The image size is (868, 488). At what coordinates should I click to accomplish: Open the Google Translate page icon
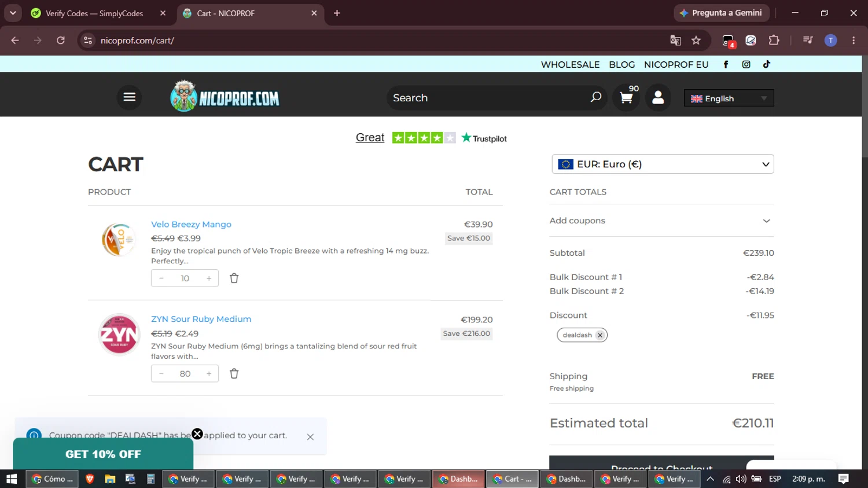[675, 41]
